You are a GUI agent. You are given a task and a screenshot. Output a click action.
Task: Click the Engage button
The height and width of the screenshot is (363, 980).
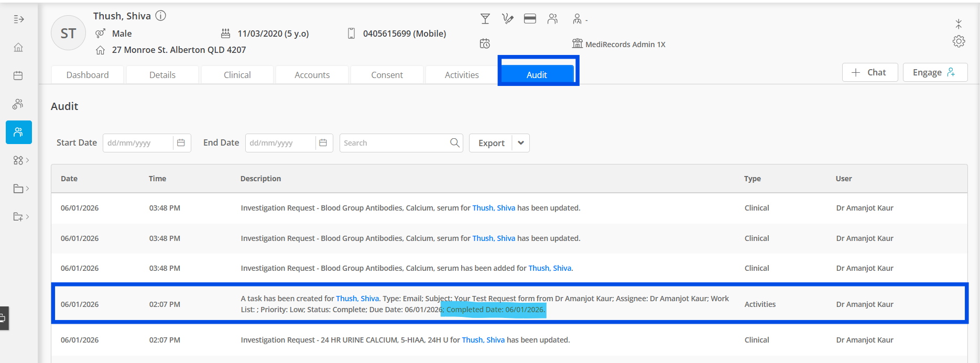pyautogui.click(x=935, y=72)
